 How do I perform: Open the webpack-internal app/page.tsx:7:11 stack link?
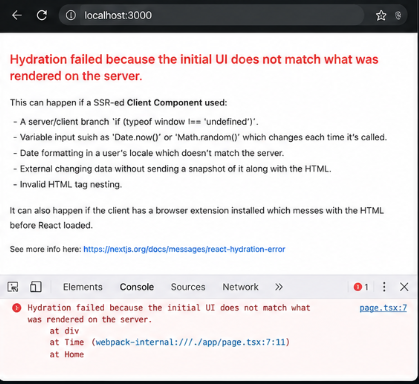(x=191, y=342)
